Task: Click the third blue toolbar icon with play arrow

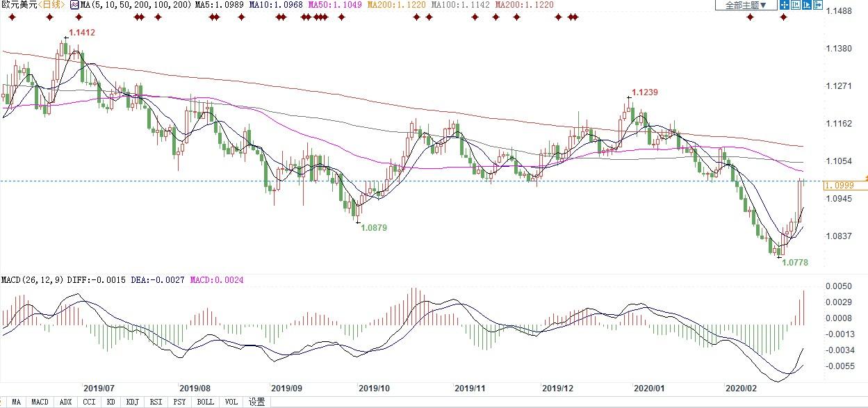Action: coord(807,5)
